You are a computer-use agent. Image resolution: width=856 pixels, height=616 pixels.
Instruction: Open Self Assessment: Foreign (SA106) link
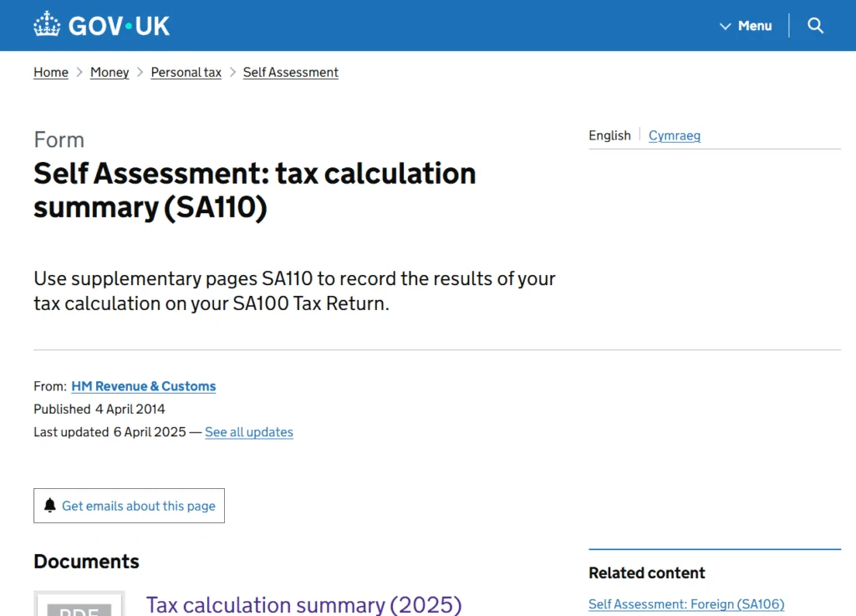[685, 604]
